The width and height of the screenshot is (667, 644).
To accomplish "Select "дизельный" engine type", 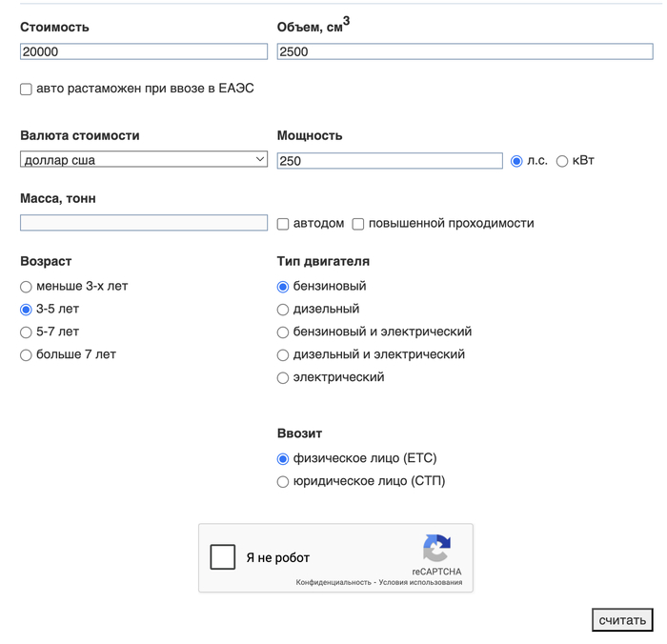I will (x=283, y=310).
